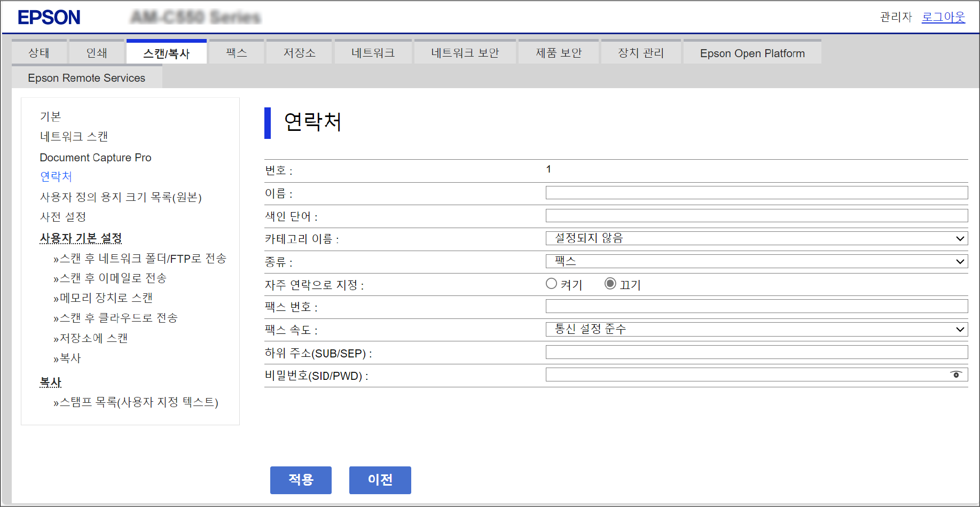The height and width of the screenshot is (507, 980).
Task: Open the 팩스 tab
Action: pyautogui.click(x=236, y=53)
